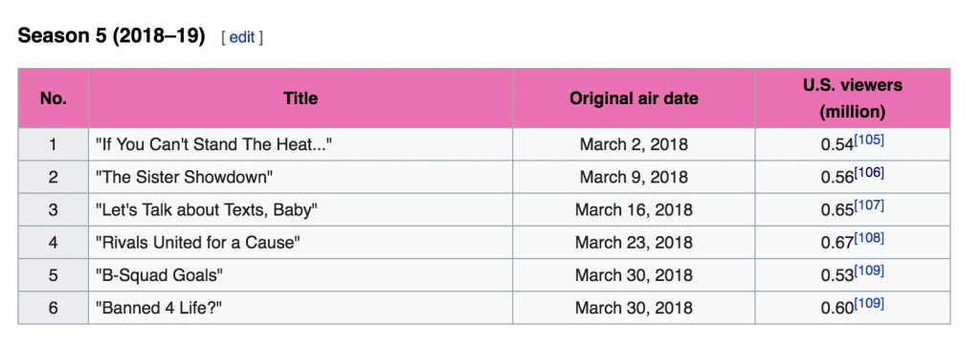Image resolution: width=980 pixels, height=347 pixels.
Task: Open citation 109 in the B-Squad Goals row
Action: pos(869,271)
